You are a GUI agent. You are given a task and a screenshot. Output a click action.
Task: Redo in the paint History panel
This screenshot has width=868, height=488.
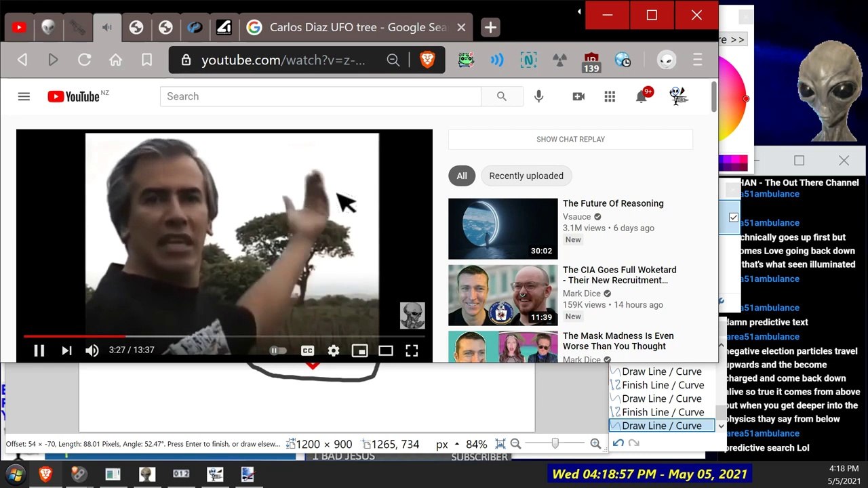tap(634, 443)
